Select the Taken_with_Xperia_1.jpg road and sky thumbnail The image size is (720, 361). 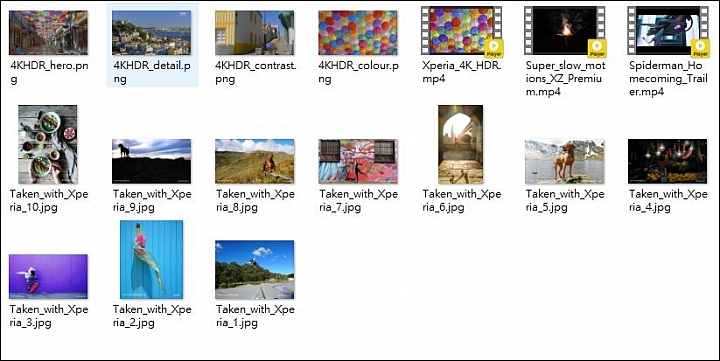[x=254, y=270]
